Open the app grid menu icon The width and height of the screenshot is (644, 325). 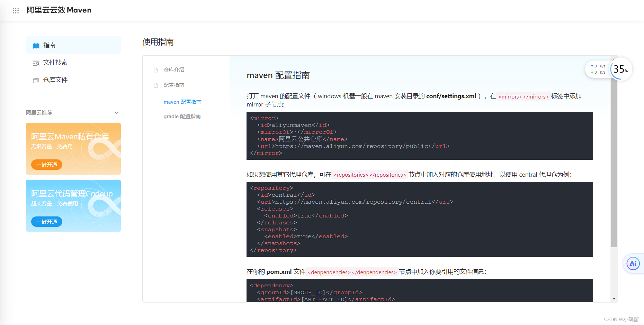tap(16, 10)
